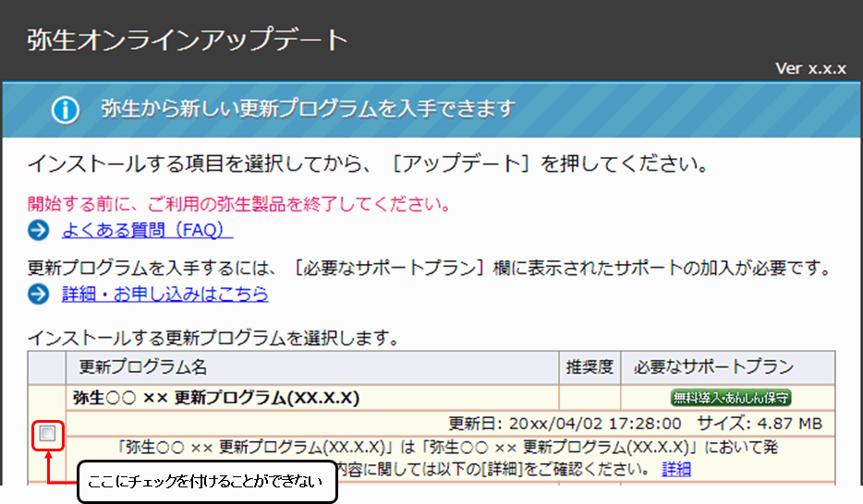Tick the checkbox for 弥生○○ ×× 更新プログラム
The image size is (863, 504).
pos(47,434)
